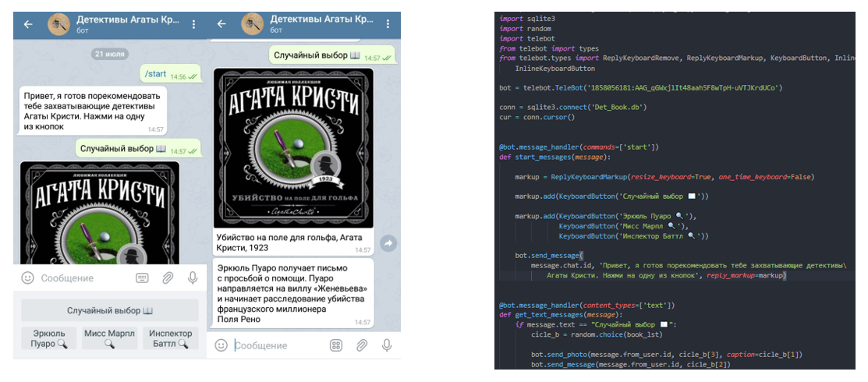Click the indented InlineKeyboardButton continuation line
Screen dimensions: 868x382
(x=554, y=69)
